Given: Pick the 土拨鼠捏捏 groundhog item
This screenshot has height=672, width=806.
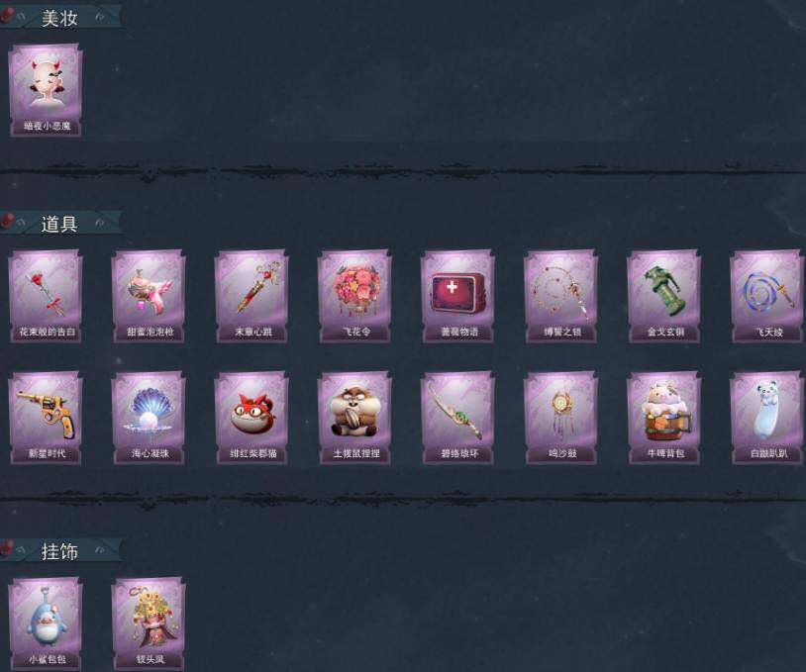Looking at the screenshot, I should (355, 419).
